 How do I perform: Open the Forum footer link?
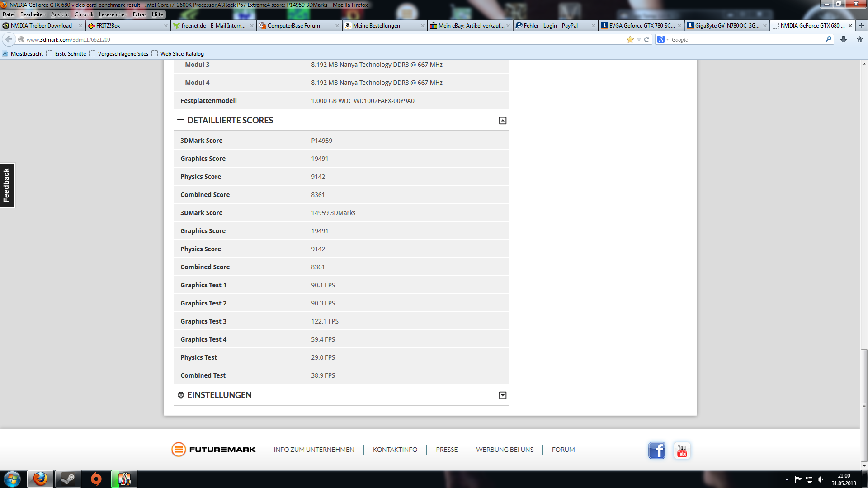click(563, 450)
